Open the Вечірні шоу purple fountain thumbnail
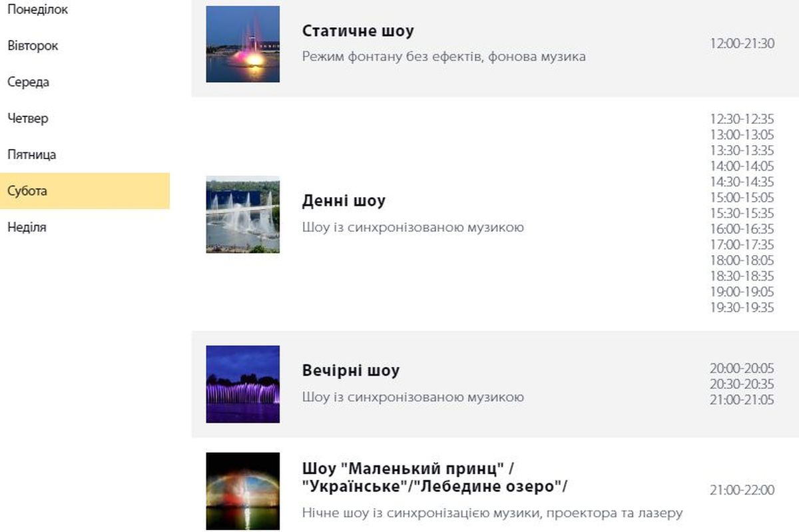This screenshot has height=532, width=799. (243, 384)
